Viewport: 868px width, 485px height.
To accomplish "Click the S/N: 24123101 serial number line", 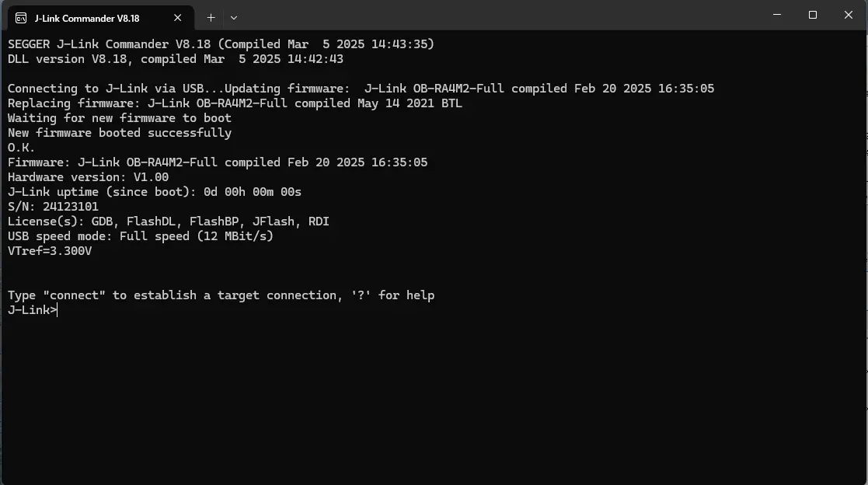I will coord(53,207).
